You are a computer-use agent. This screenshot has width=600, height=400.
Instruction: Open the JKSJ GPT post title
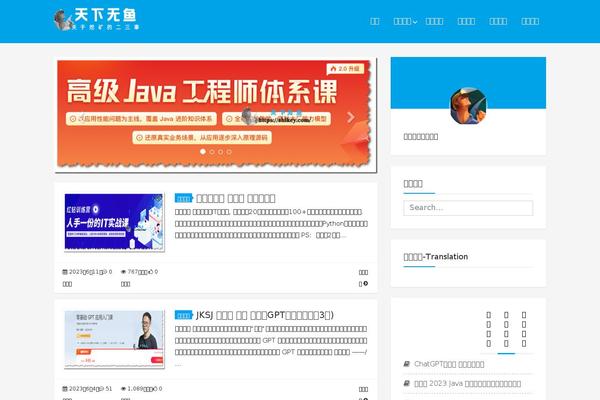coord(265,315)
